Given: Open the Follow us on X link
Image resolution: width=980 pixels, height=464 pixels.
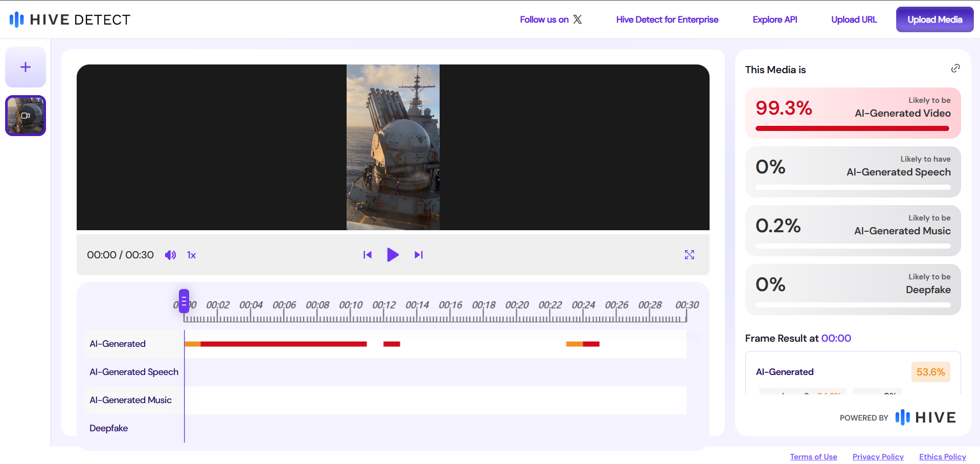Looking at the screenshot, I should coord(551,19).
